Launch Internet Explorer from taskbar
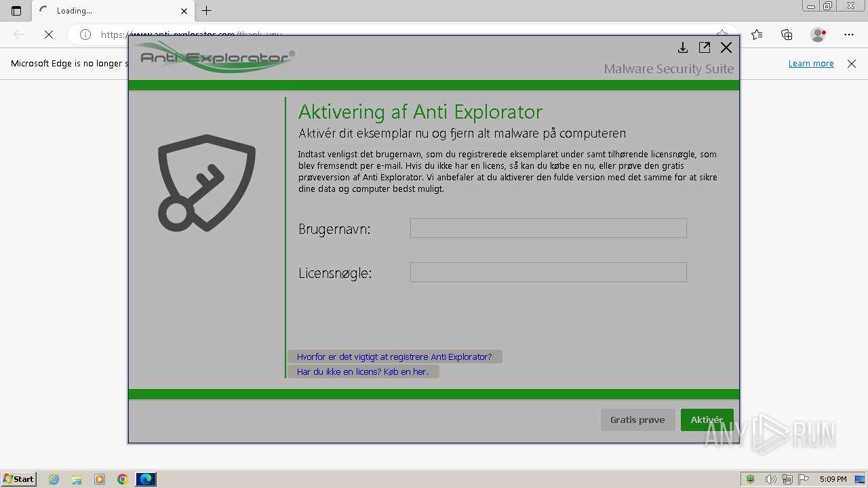Image resolution: width=868 pixels, height=488 pixels. pos(54,479)
